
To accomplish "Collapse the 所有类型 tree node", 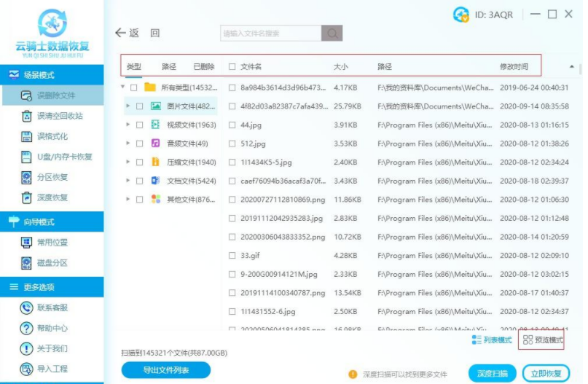I will (122, 87).
